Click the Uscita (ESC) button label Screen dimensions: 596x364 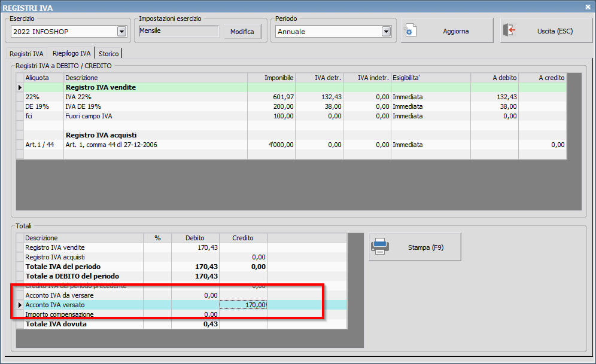click(x=555, y=31)
